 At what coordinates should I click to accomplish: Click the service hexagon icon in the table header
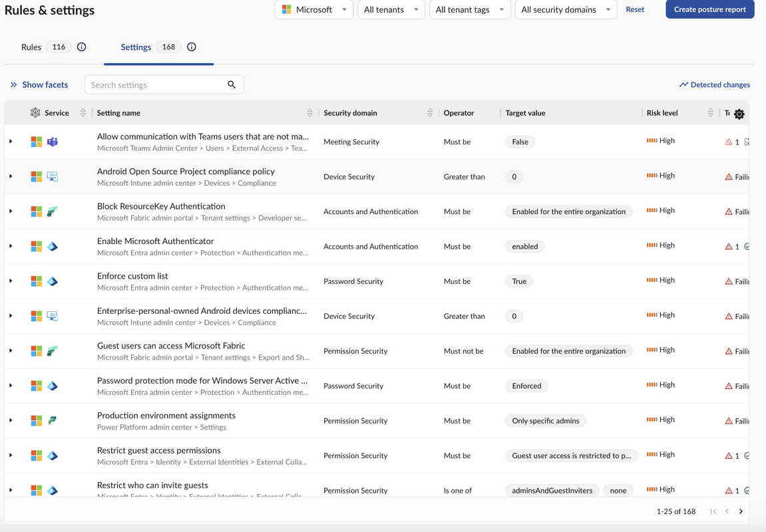point(35,113)
